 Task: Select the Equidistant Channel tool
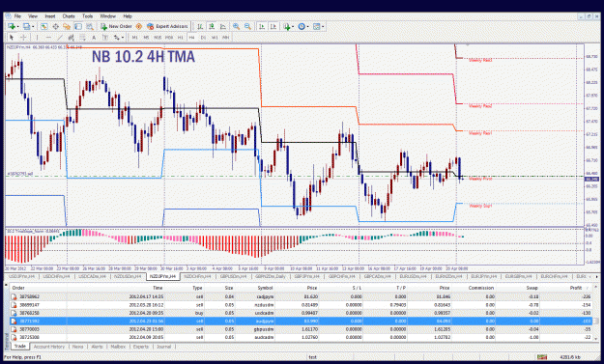71,38
